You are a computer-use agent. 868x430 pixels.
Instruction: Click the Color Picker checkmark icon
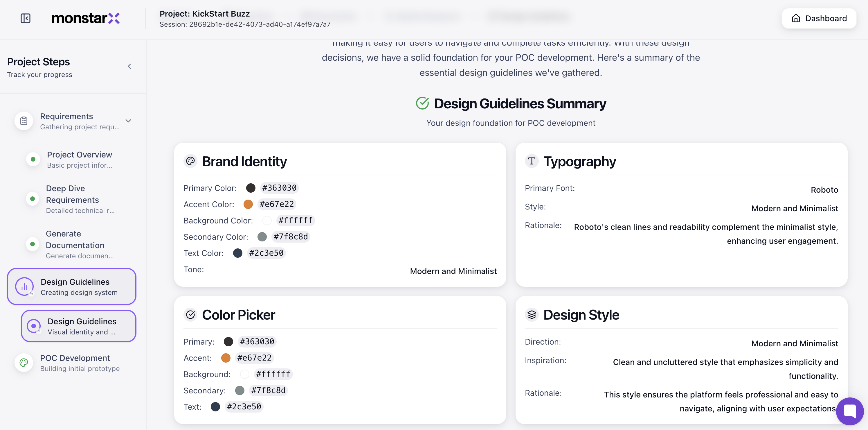click(191, 314)
